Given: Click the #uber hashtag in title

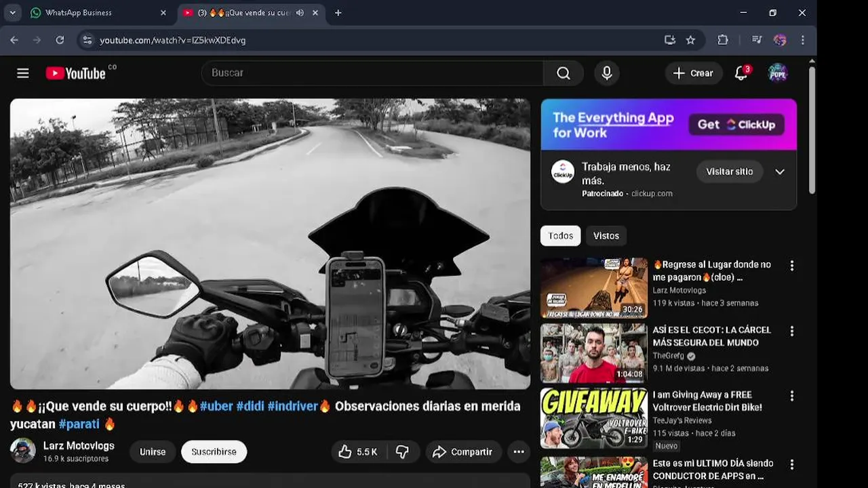Looking at the screenshot, I should [x=216, y=407].
